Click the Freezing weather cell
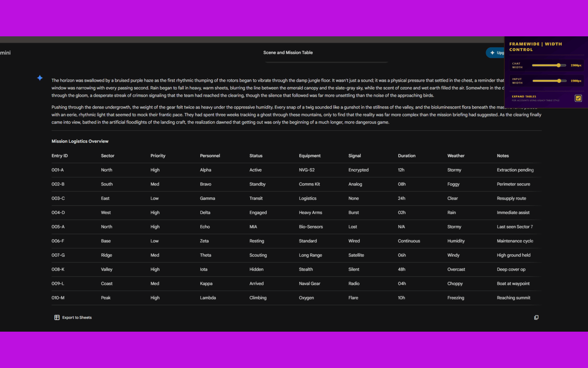This screenshot has height=368, width=588. pos(456,298)
